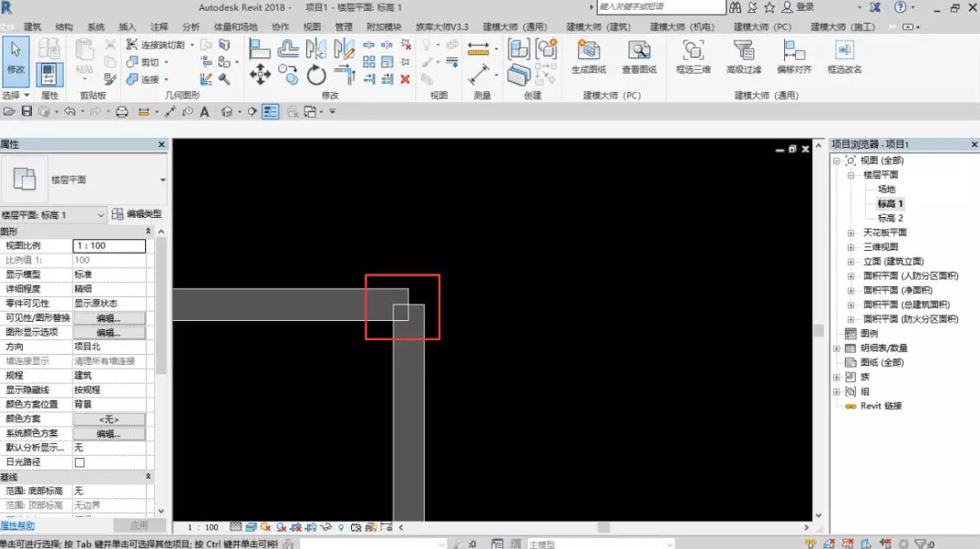This screenshot has height=549, width=980.
Task: Click the Offset tool icon
Action: [288, 48]
